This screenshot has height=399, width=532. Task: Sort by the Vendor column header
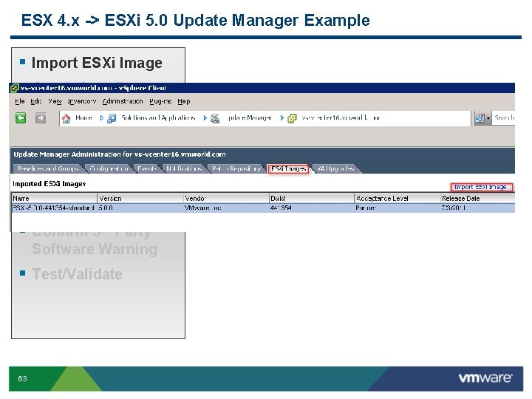(226, 198)
